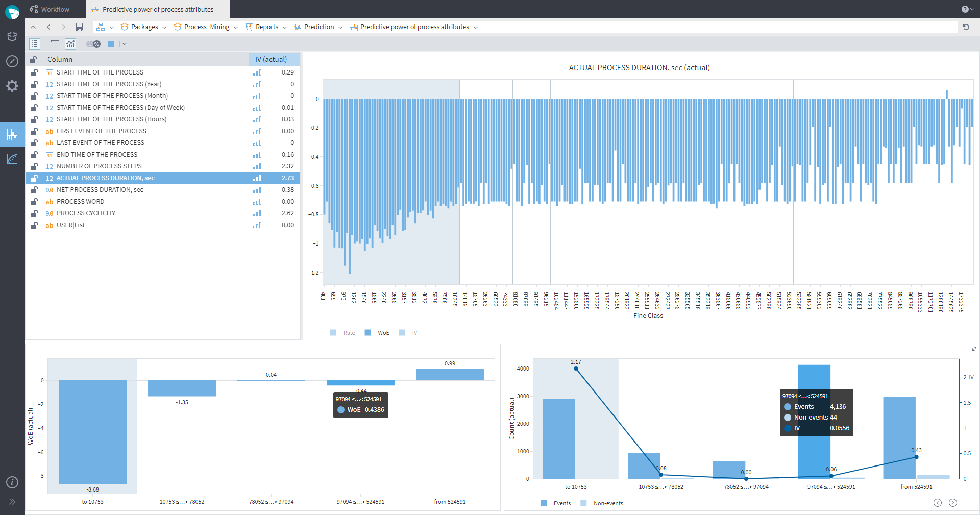
Task: Toggle lock on PROCESS CYCLICITY row
Action: click(34, 213)
